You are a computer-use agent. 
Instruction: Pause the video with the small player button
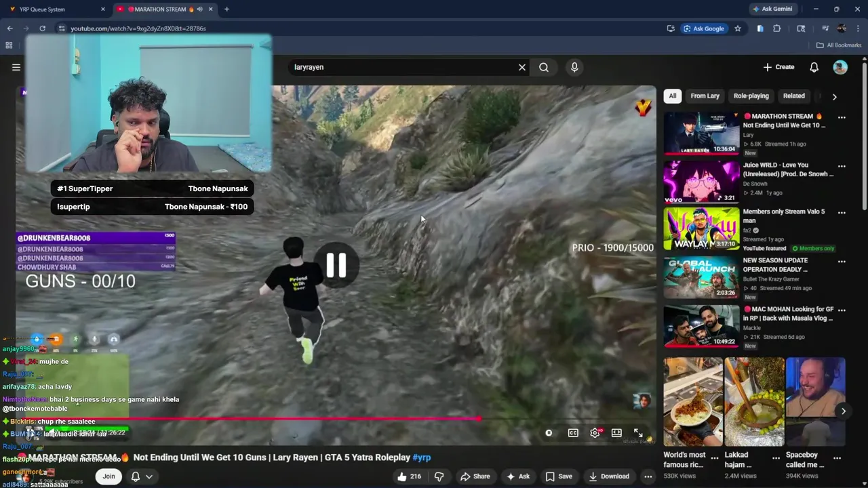pos(549,433)
